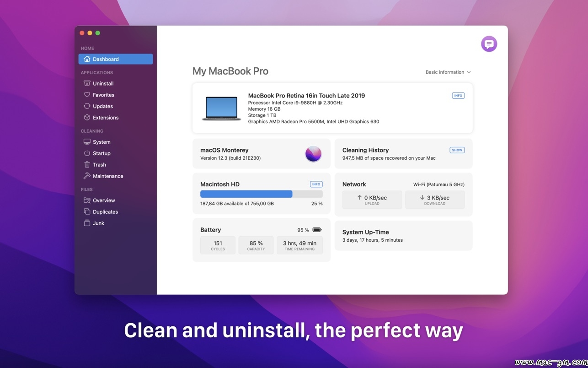Click the battery level icon
588x368 pixels.
(317, 230)
